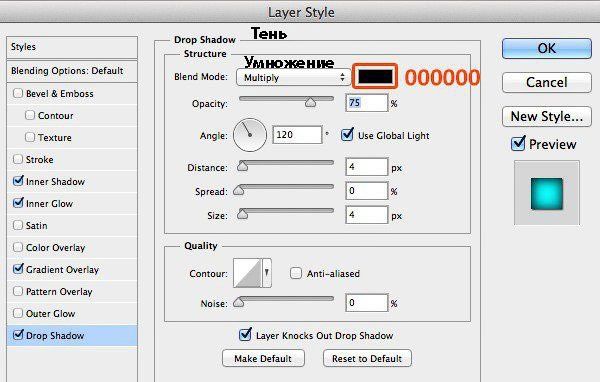Enable the Color Overlay checkbox
The height and width of the screenshot is (382, 600).
[x=18, y=247]
